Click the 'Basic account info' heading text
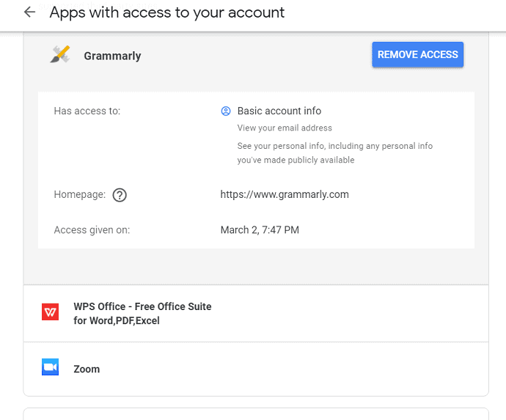Viewport: 506px width, 420px height. [x=279, y=111]
